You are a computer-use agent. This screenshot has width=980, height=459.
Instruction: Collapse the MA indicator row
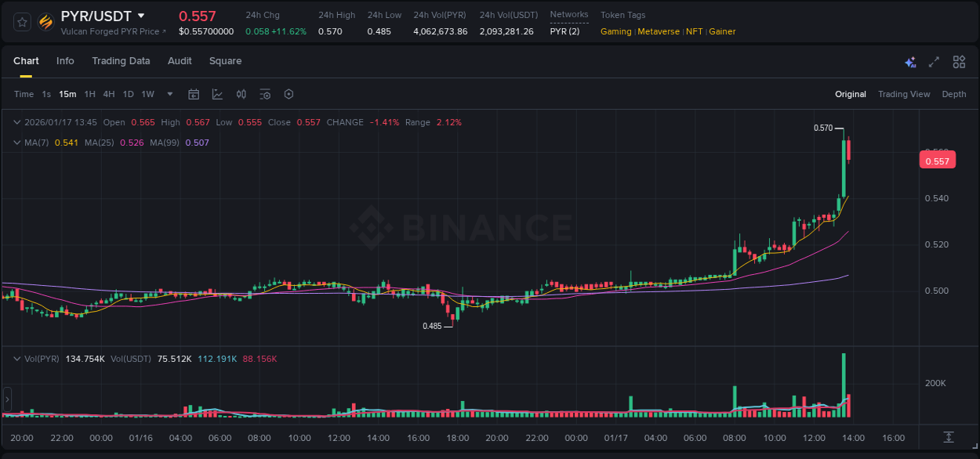pyautogui.click(x=16, y=142)
